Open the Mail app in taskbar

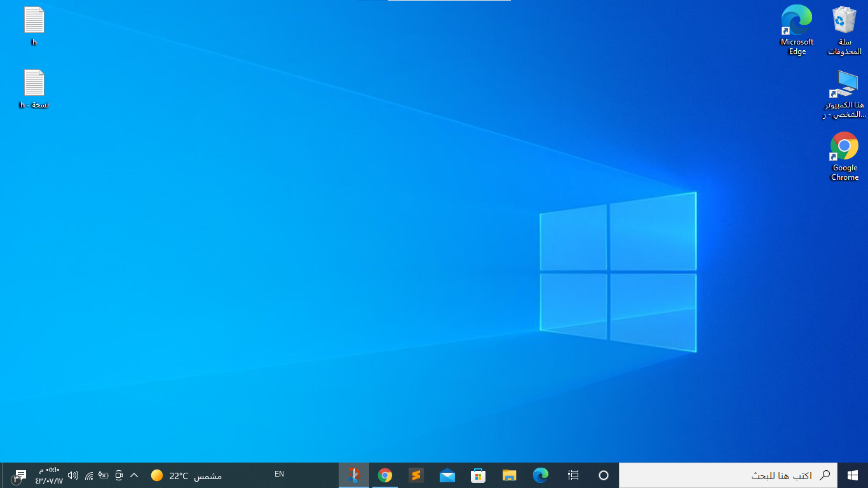[x=447, y=475]
